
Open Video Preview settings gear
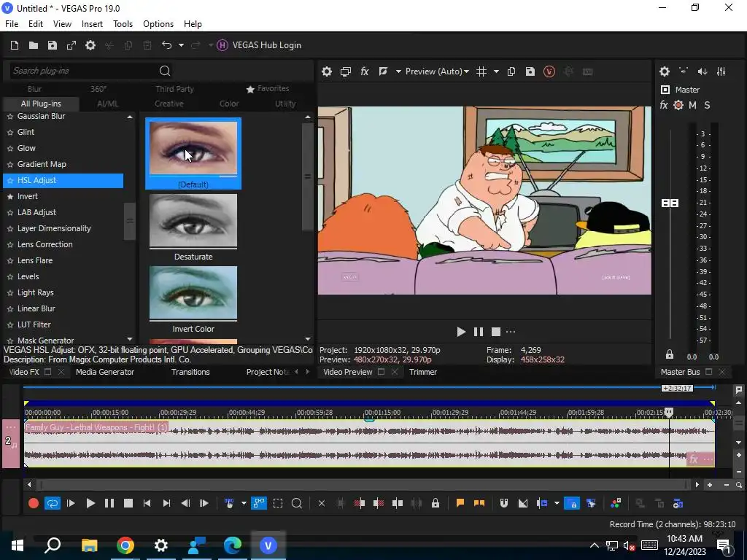pos(327,72)
